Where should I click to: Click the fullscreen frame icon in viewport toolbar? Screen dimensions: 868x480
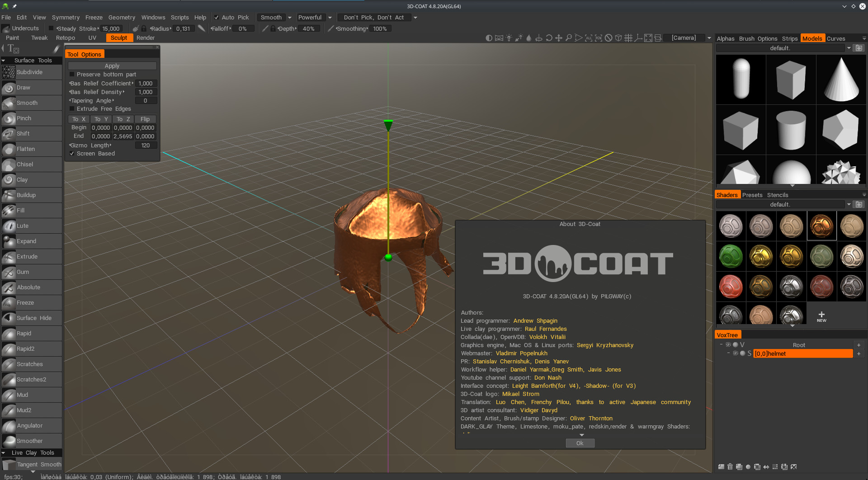point(648,38)
